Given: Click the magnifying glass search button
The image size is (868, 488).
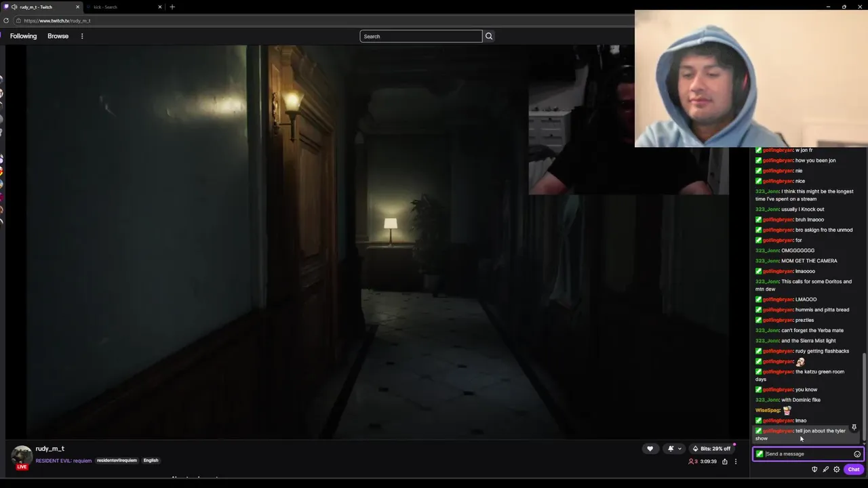Looking at the screenshot, I should [488, 36].
